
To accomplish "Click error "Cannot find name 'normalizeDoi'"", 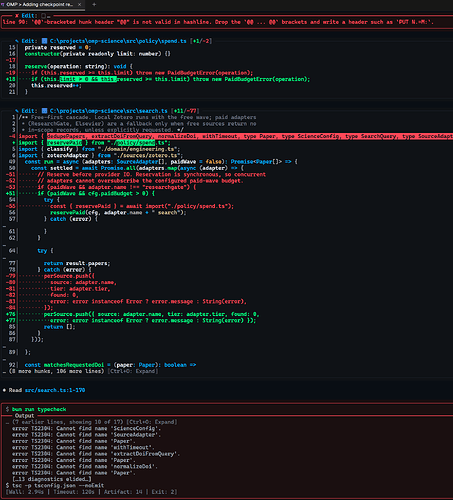I will point(85,466).
